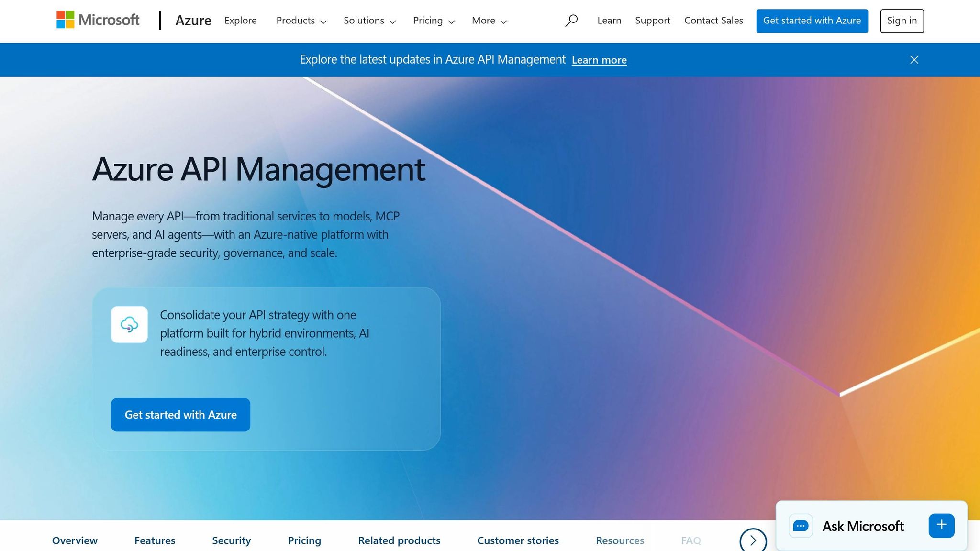Dismiss the blue announcement banner
Viewport: 980px width, 551px height.
pos(914,60)
